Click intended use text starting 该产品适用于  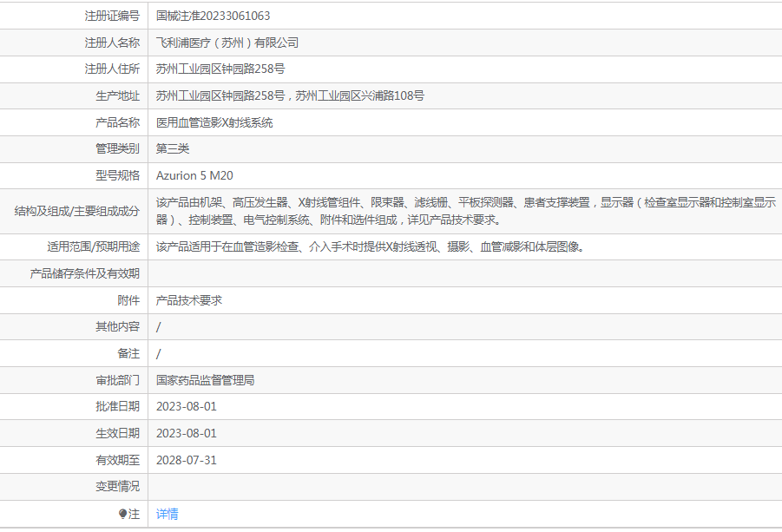tap(370, 246)
